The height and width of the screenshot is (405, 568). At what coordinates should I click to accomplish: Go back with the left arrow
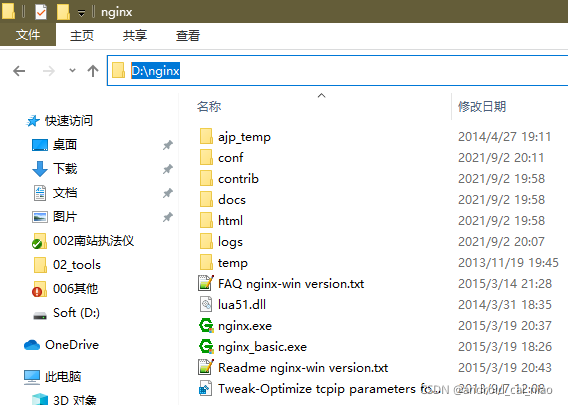pos(19,71)
